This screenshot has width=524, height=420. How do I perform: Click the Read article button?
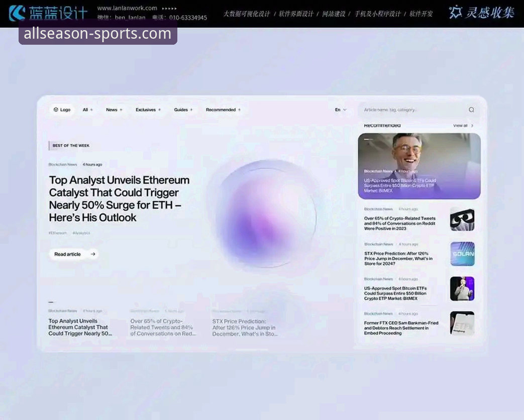68,254
